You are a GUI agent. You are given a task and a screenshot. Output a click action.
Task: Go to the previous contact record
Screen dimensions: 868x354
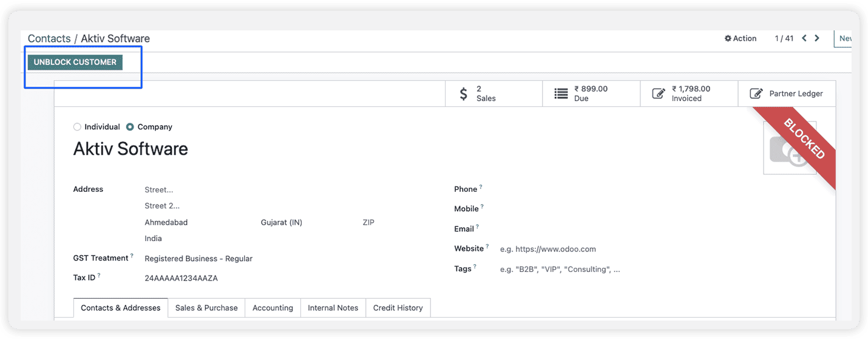click(804, 38)
